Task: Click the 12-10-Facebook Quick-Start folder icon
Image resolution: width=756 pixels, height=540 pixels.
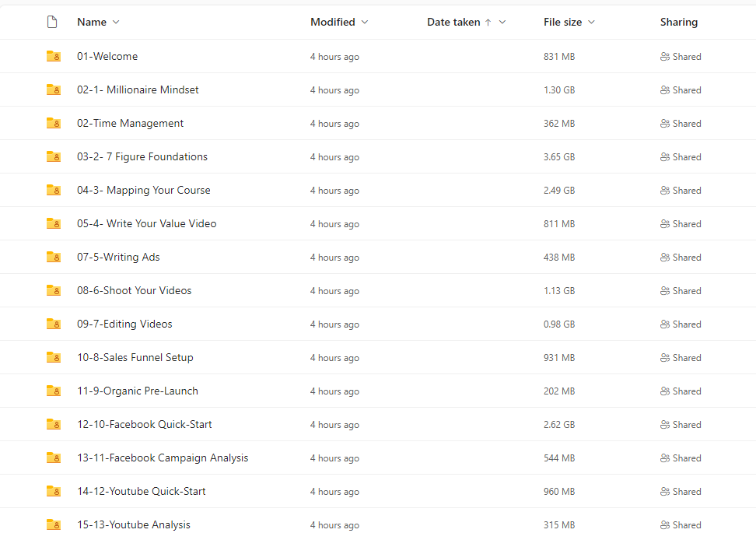Action: pyautogui.click(x=54, y=424)
